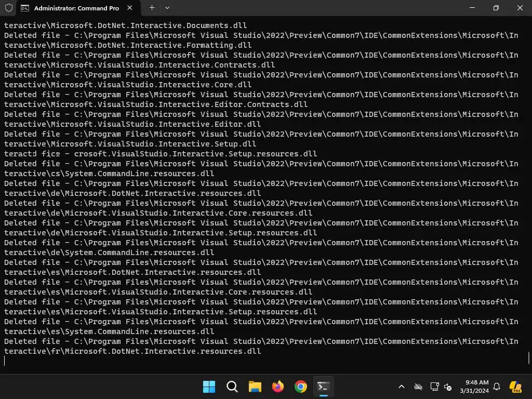Viewport: 532px width, 399px height.
Task: Open taskbar Search
Action: pyautogui.click(x=232, y=387)
